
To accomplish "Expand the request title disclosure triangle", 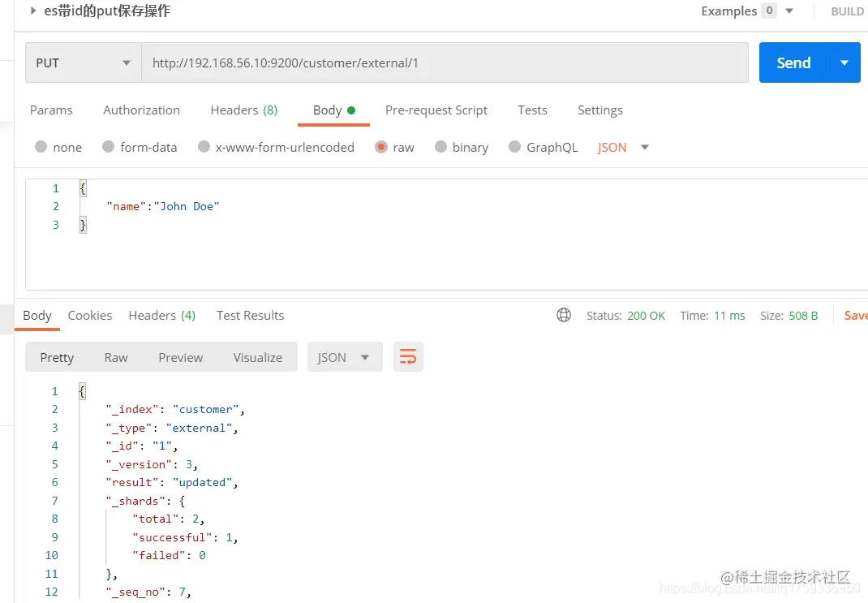I will 33,11.
